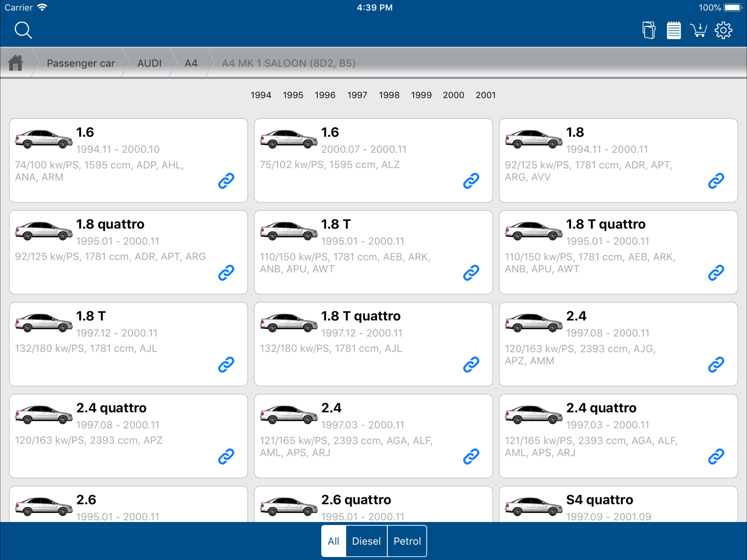This screenshot has width=747, height=560.
Task: Open the notepad list icon
Action: coord(673,30)
